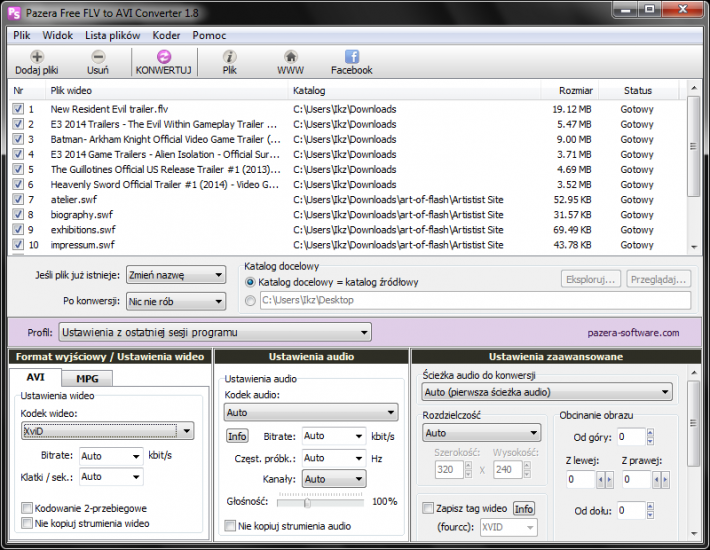Screen dimensions: 710x550
Task: Select Katalog docelowy = katalog źródłowy radio
Action: tap(250, 282)
